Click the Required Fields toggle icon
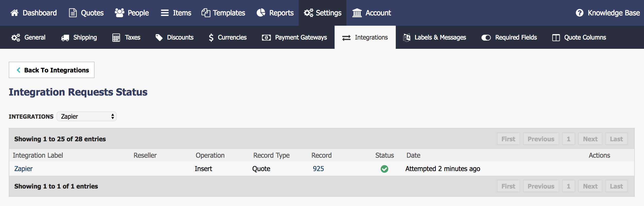Viewport: 644px width, 206px height. pyautogui.click(x=486, y=38)
